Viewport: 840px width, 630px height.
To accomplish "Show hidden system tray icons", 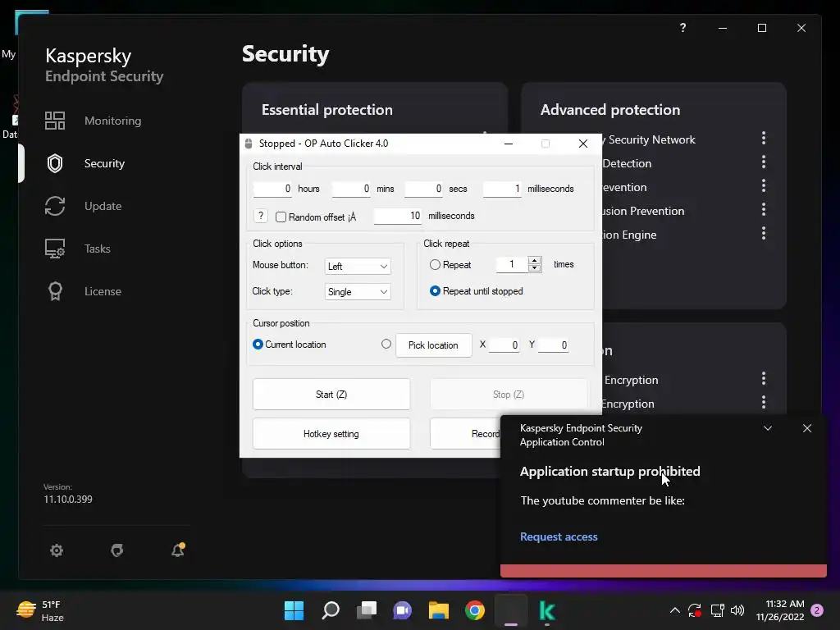I will coord(675,610).
